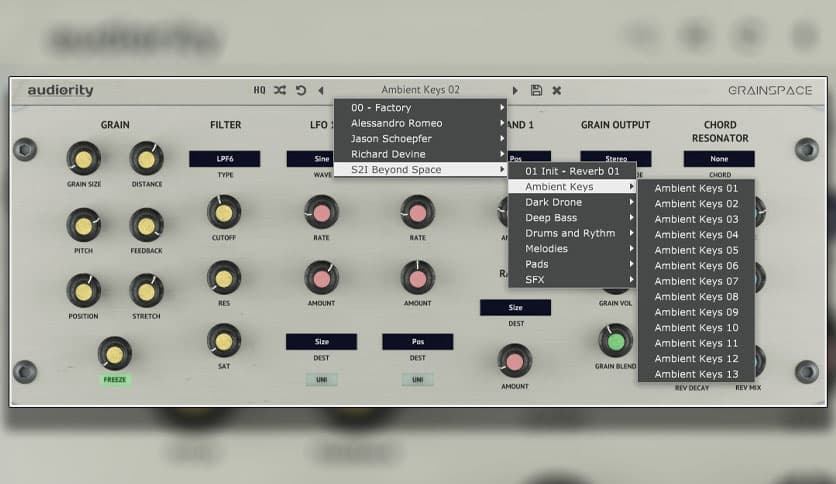Click the LFO 2 AMOUNT knob

(x=417, y=278)
